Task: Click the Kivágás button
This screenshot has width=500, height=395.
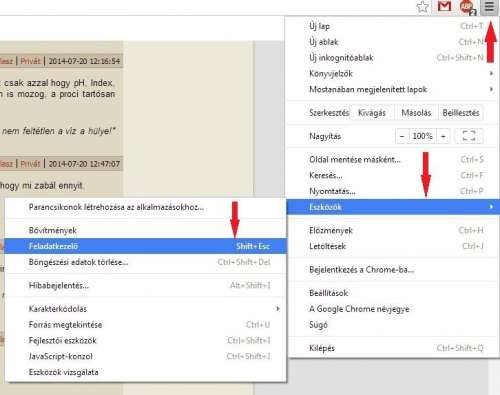Action: point(372,113)
